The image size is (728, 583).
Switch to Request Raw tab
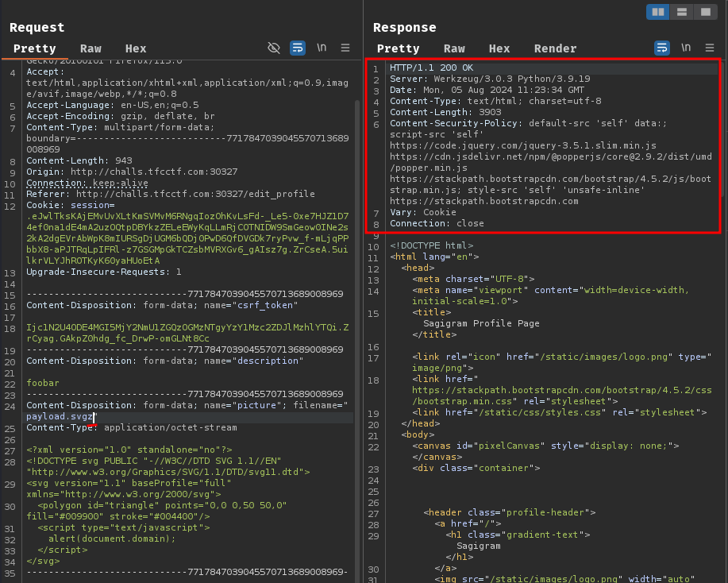91,48
